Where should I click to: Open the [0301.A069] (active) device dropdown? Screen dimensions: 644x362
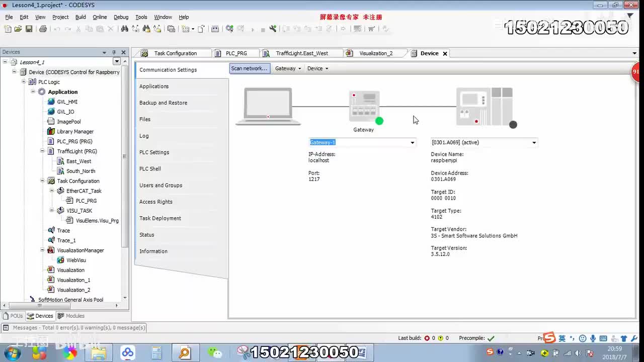pyautogui.click(x=534, y=142)
